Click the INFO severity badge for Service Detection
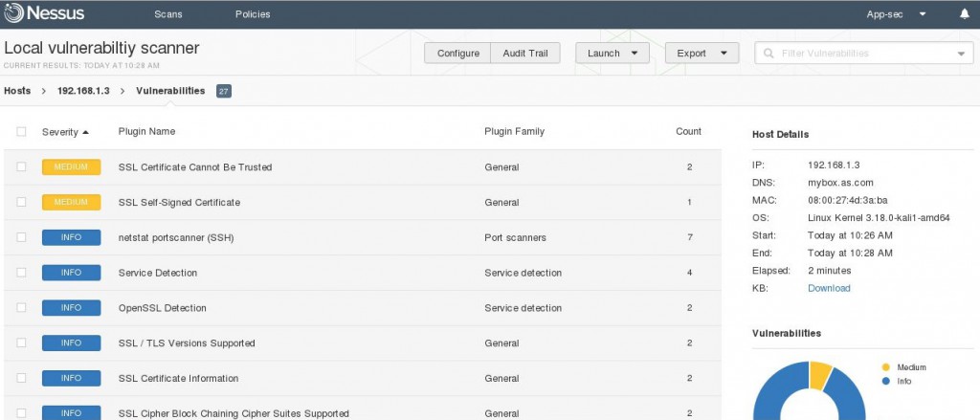The height and width of the screenshot is (420, 980). click(x=71, y=273)
